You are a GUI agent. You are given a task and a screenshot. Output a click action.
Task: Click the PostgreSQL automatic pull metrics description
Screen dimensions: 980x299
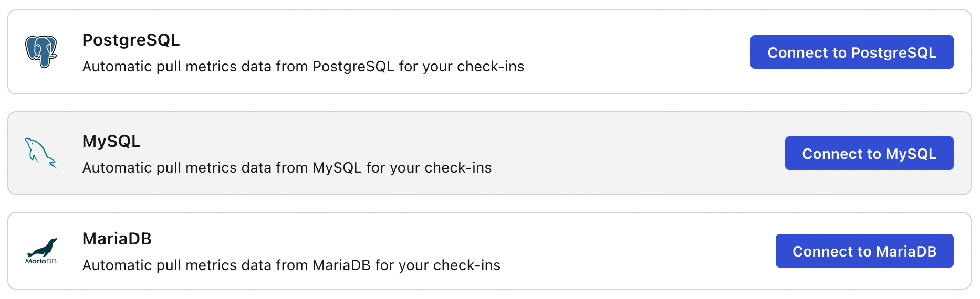tap(304, 67)
